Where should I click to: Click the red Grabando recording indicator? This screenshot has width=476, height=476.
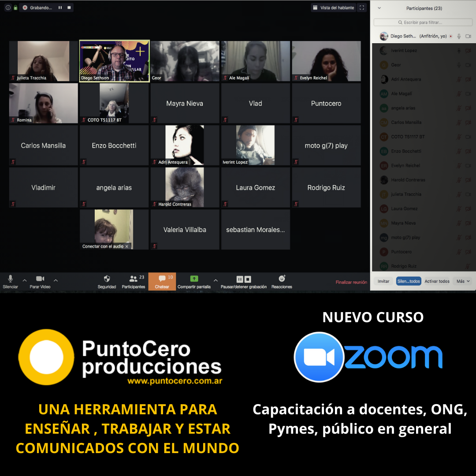[x=25, y=7]
